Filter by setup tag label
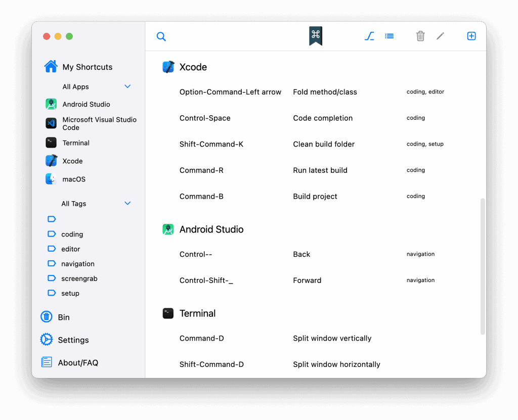Viewport: 518px width, 420px height. coord(70,293)
